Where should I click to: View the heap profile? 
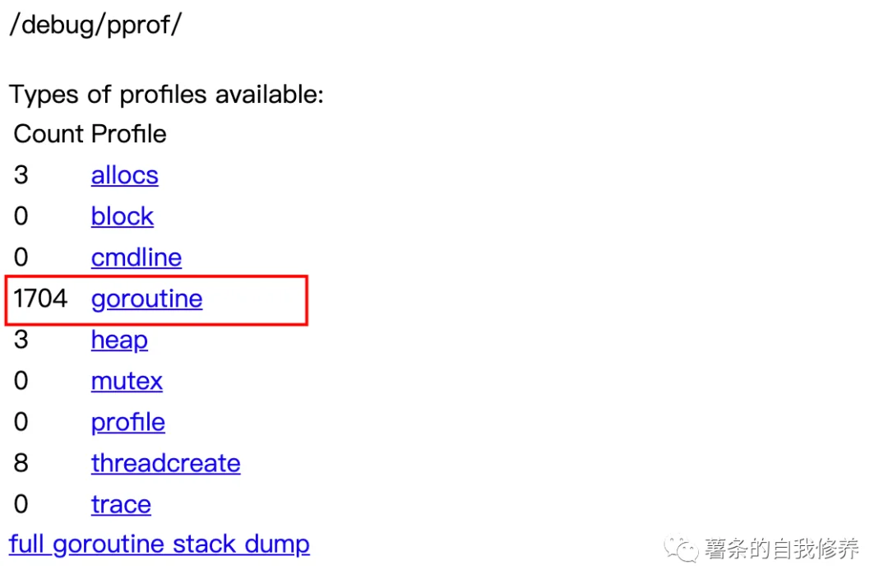tap(119, 340)
